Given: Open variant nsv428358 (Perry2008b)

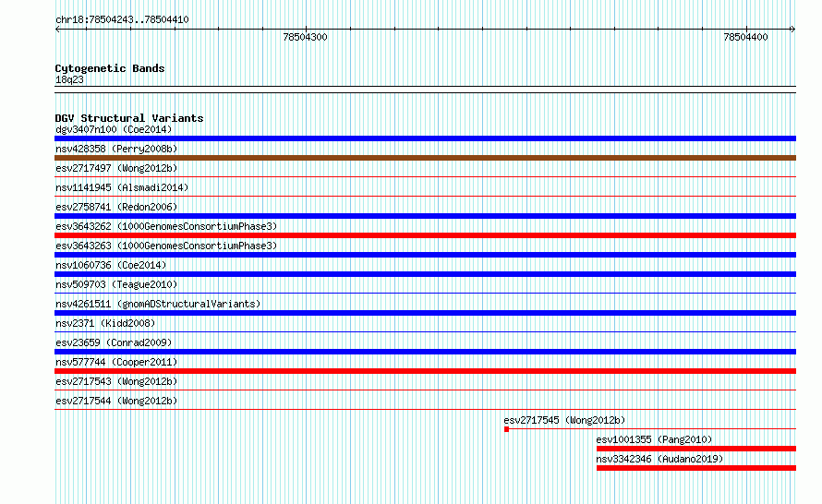Looking at the screenshot, I should coord(116,149).
